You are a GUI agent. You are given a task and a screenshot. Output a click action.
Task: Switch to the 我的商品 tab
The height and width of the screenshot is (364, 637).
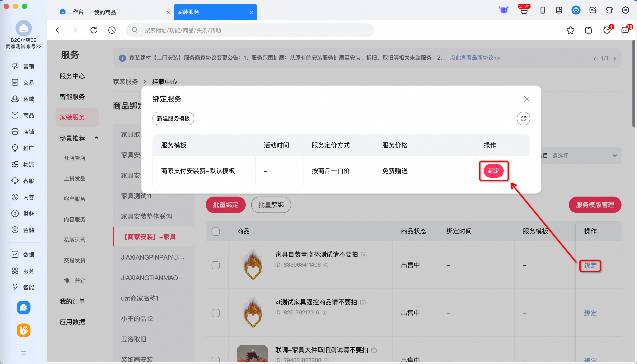(105, 12)
